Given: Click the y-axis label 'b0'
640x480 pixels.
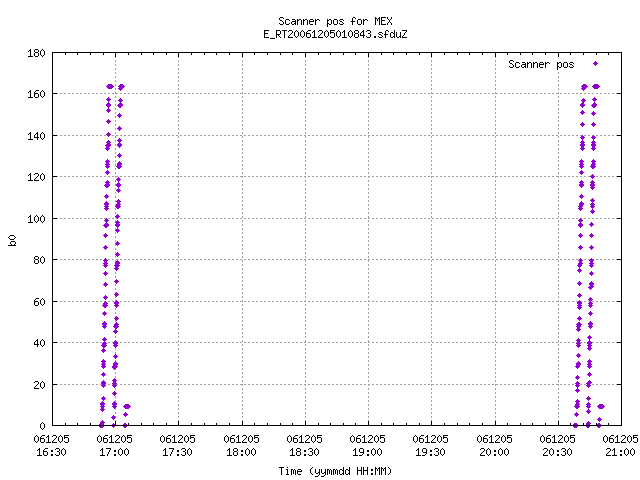Looking at the screenshot, I should point(12,240).
